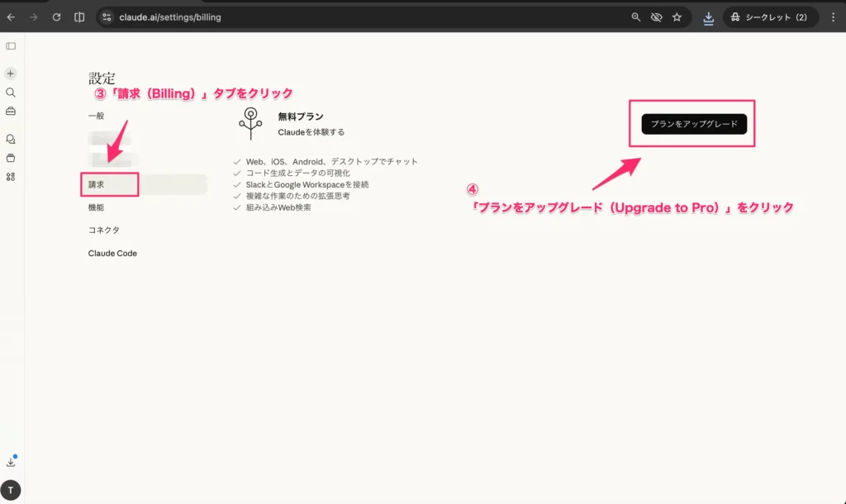
Task: Reload the current page
Action: 56,16
